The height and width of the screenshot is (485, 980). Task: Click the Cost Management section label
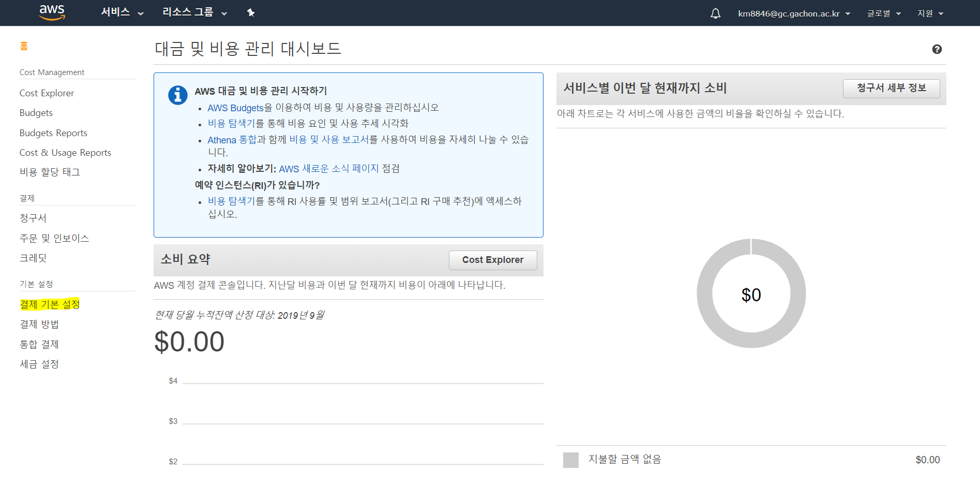coord(52,72)
